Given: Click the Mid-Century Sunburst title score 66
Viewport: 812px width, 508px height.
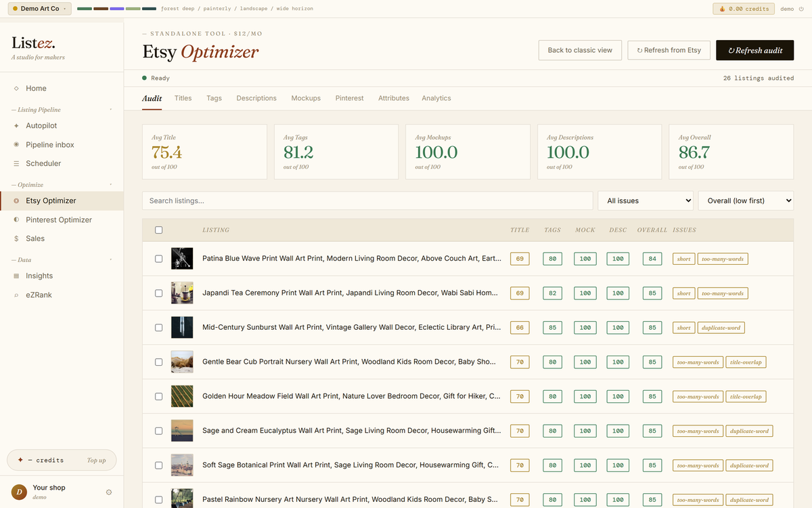Looking at the screenshot, I should (520, 328).
